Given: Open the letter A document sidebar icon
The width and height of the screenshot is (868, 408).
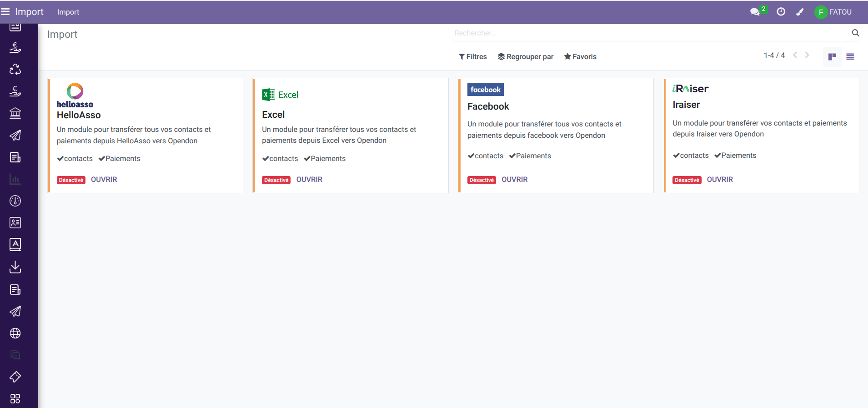Looking at the screenshot, I should pyautogui.click(x=15, y=245).
